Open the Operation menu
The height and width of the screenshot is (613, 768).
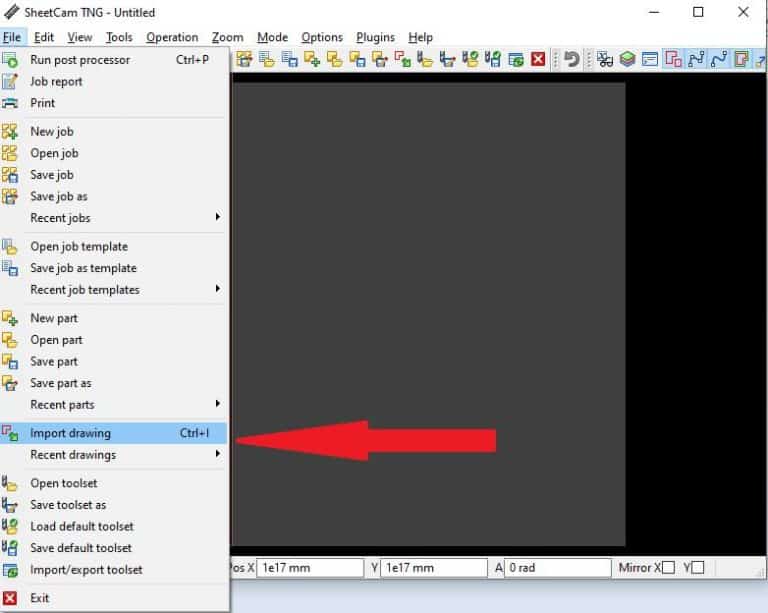(172, 38)
